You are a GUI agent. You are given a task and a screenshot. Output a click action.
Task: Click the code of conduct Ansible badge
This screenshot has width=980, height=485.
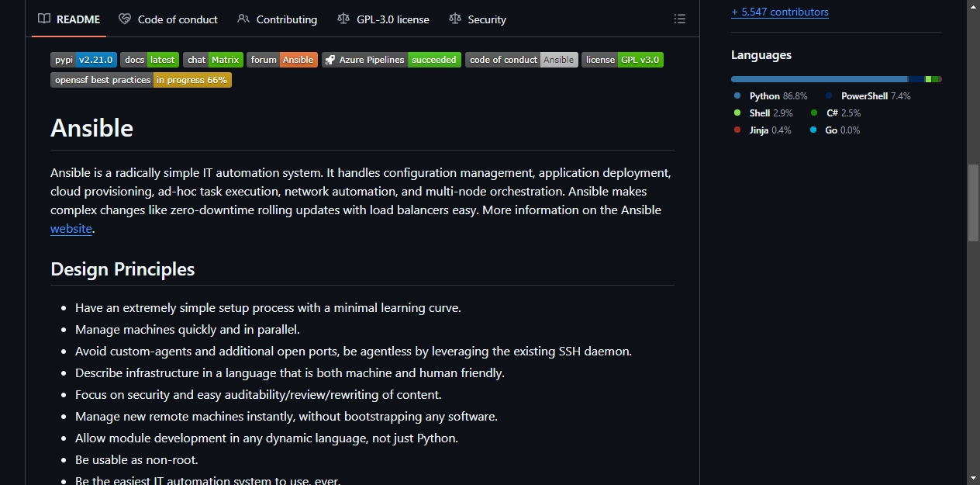click(x=522, y=60)
